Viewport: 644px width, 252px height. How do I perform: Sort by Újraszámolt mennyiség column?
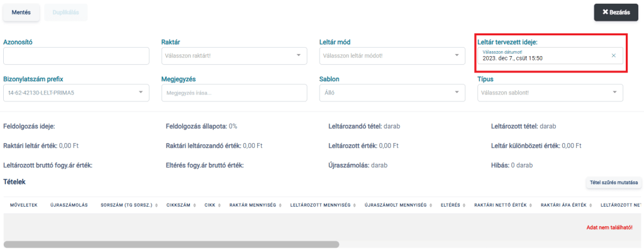pyautogui.click(x=398, y=205)
